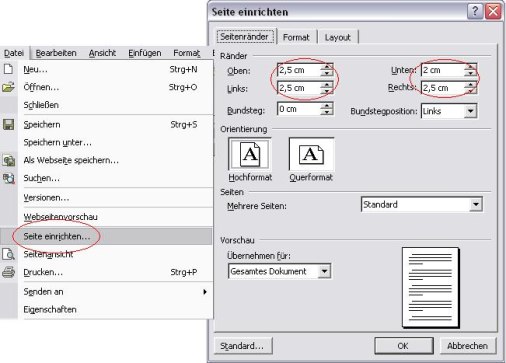Select the Hochformat portrait orientation icon
This screenshot has height=363, width=506.
click(x=250, y=154)
